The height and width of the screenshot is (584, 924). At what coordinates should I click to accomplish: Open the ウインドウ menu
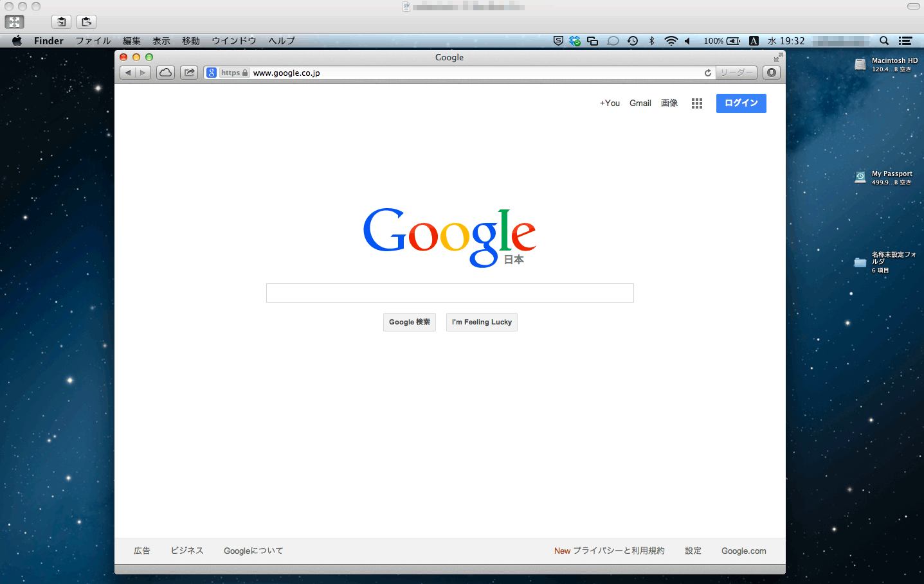click(x=234, y=40)
